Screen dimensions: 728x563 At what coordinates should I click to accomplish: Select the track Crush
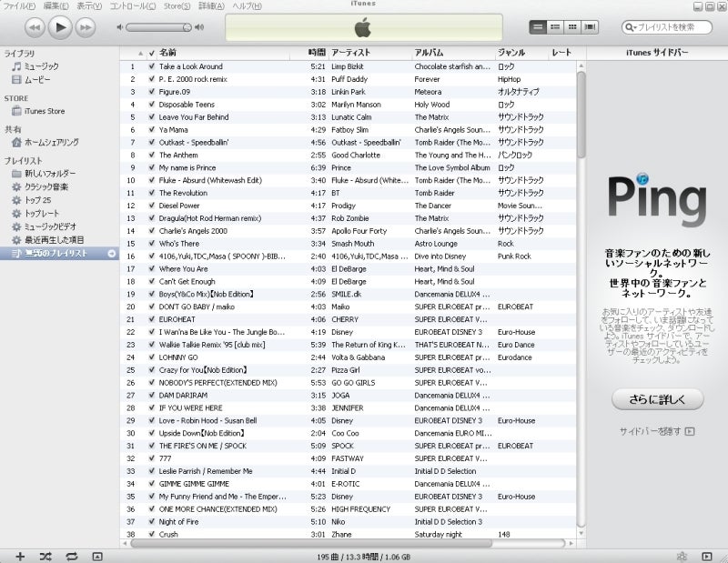pyautogui.click(x=168, y=534)
